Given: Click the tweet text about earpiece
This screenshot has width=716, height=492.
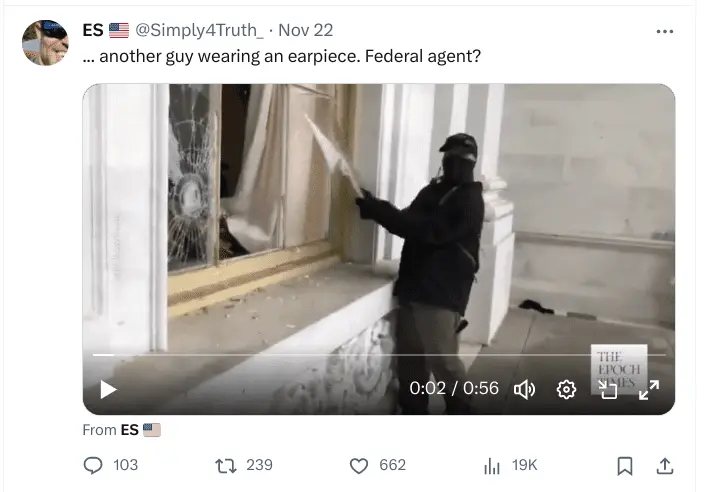Looking at the screenshot, I should tap(282, 56).
